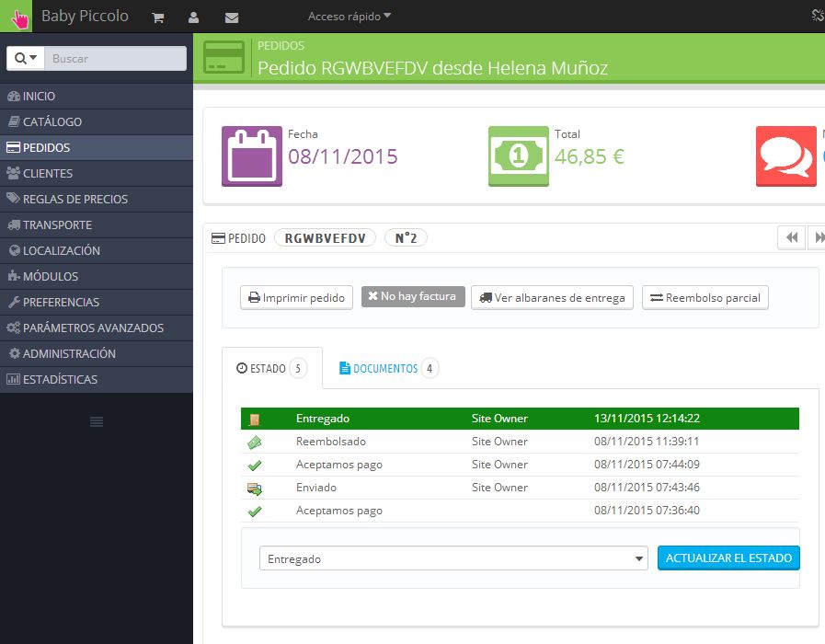Click the Enviado status truck icon
Image resolution: width=825 pixels, height=644 pixels.
point(255,489)
